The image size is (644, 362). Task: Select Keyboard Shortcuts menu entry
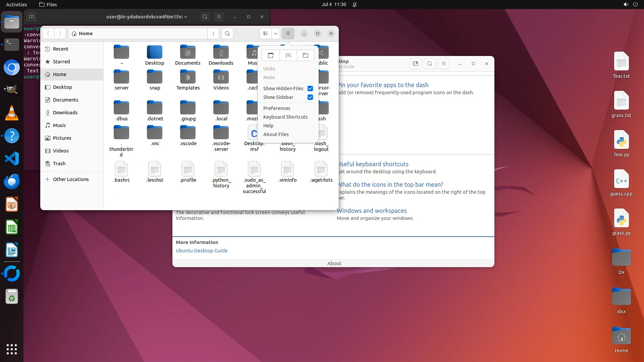pyautogui.click(x=285, y=117)
